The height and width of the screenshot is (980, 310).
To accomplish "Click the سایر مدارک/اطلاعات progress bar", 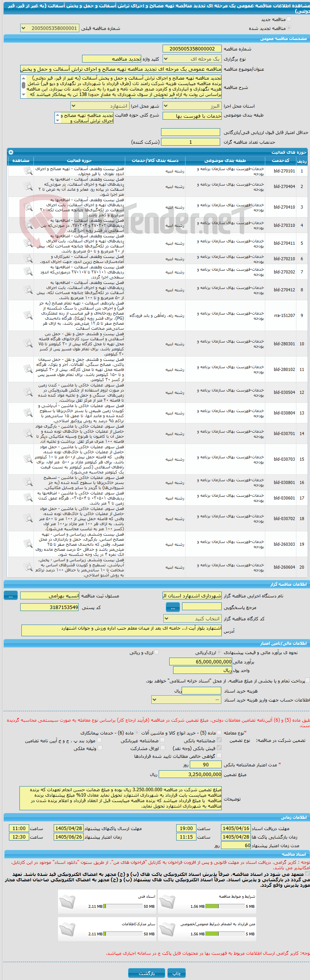I will coord(123,934).
